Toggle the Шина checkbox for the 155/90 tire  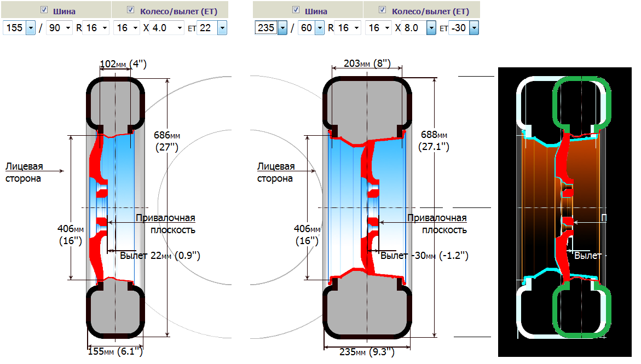click(44, 10)
